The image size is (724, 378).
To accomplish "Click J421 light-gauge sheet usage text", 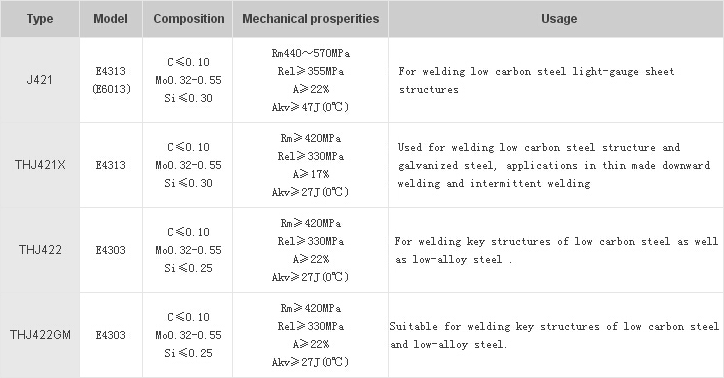I will pos(536,80).
